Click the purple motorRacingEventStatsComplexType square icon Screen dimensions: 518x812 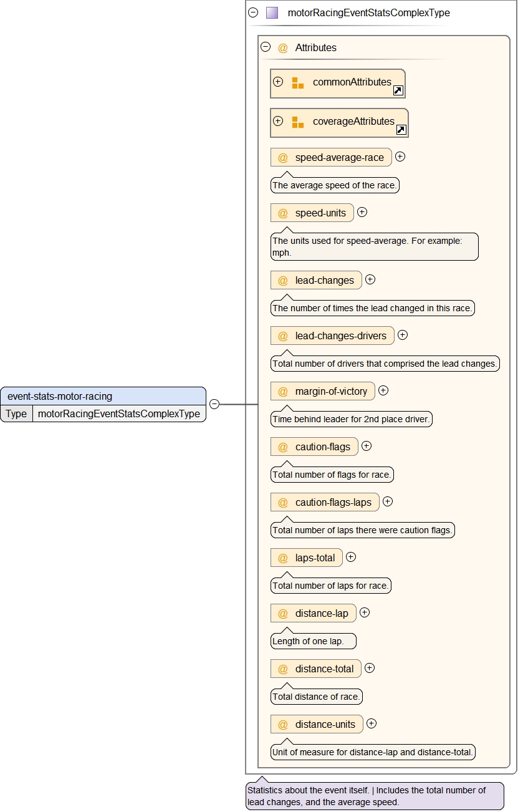(272, 12)
